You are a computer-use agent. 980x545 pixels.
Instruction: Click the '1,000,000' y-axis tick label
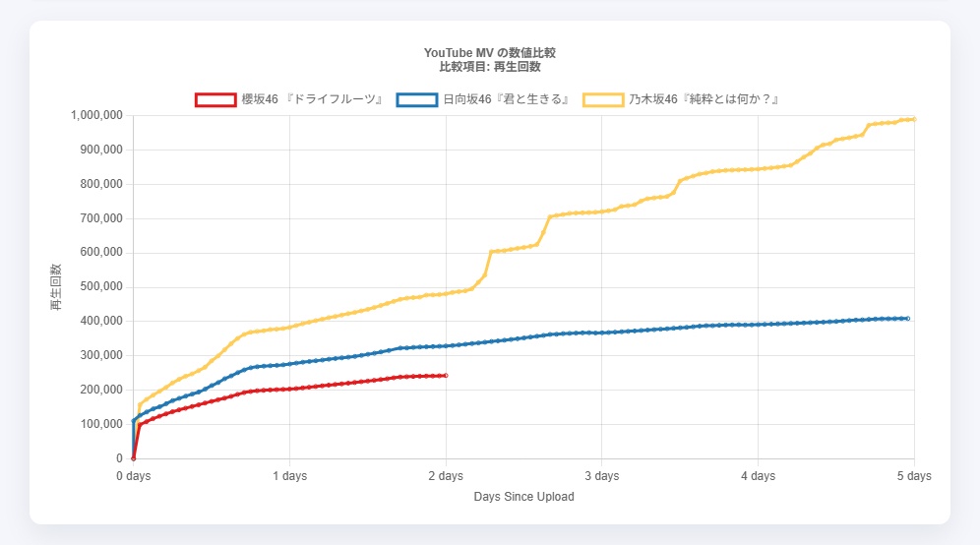pos(96,115)
